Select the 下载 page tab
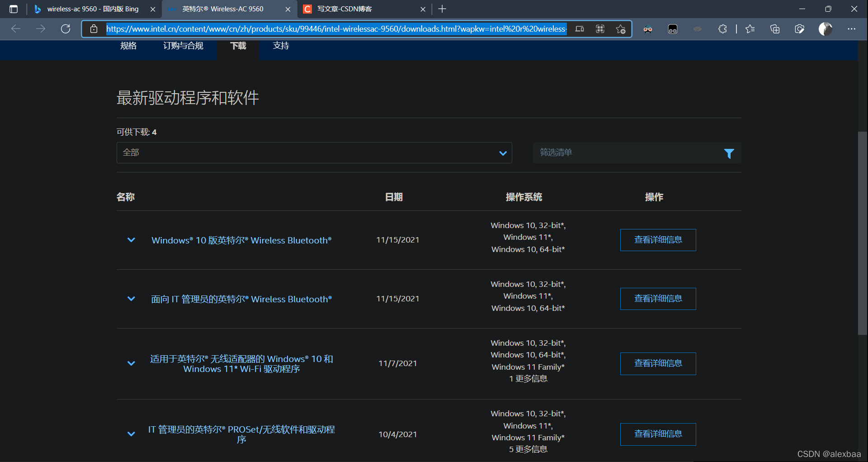Viewport: 868px width, 462px height. [238, 46]
